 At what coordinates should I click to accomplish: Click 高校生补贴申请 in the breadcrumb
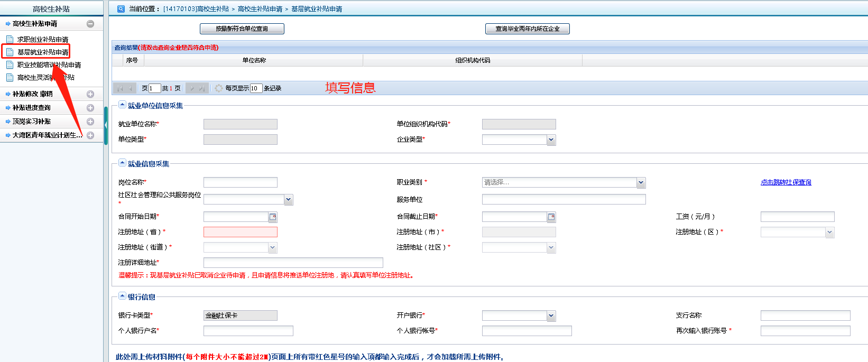[260, 9]
